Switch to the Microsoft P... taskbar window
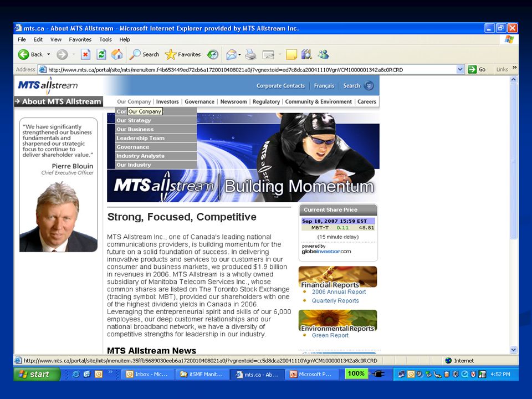This screenshot has height=399, width=532. pyautogui.click(x=311, y=374)
